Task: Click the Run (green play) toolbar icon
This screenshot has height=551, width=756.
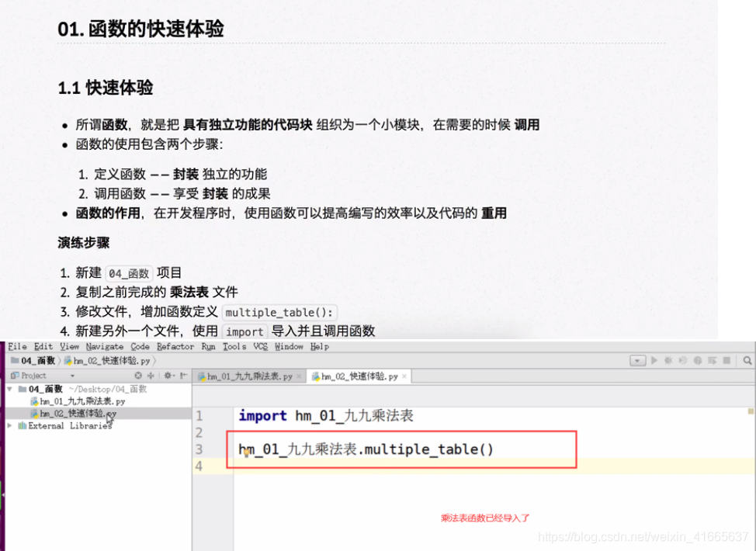Action: tap(654, 360)
